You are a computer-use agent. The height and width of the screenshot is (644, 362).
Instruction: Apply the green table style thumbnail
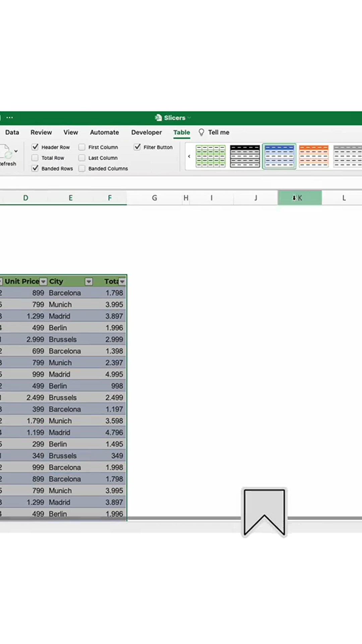[x=210, y=156]
